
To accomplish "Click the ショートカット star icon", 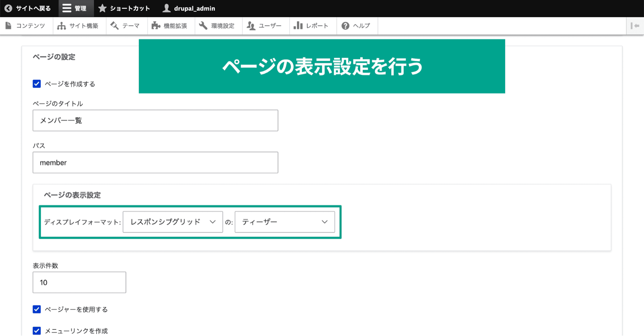I will tap(103, 8).
